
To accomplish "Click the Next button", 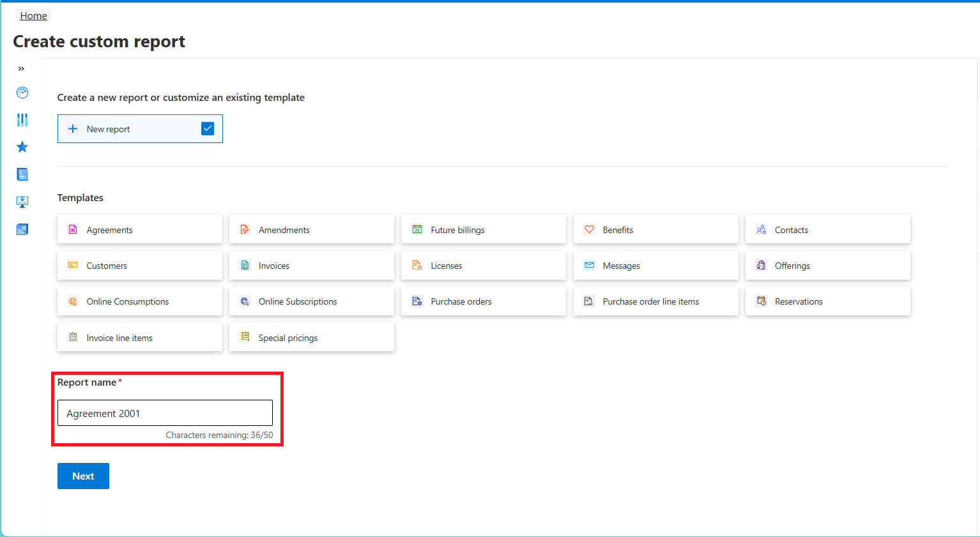I will (83, 476).
